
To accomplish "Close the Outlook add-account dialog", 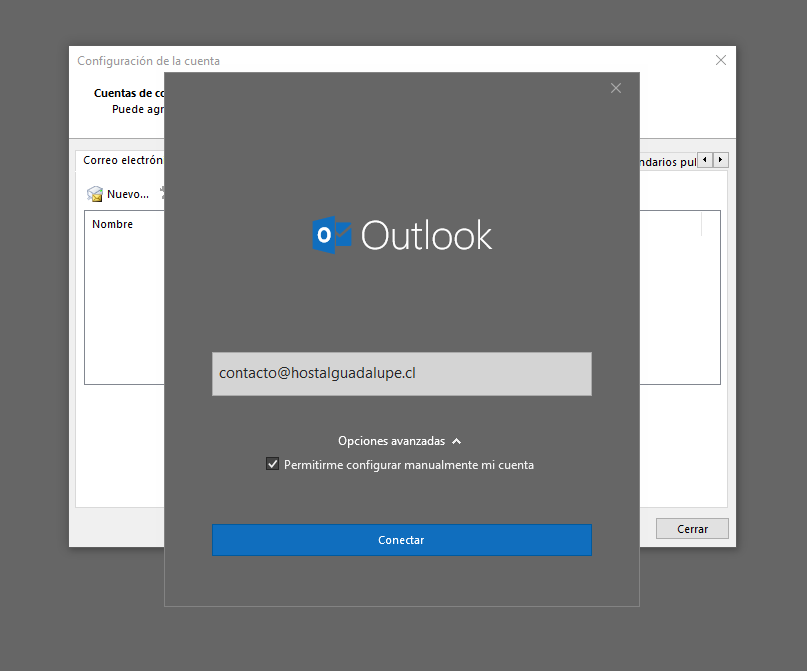I will coord(616,88).
